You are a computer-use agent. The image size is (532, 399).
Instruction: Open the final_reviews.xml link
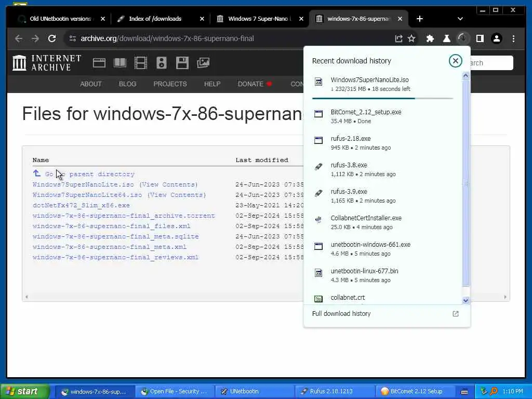(116, 258)
